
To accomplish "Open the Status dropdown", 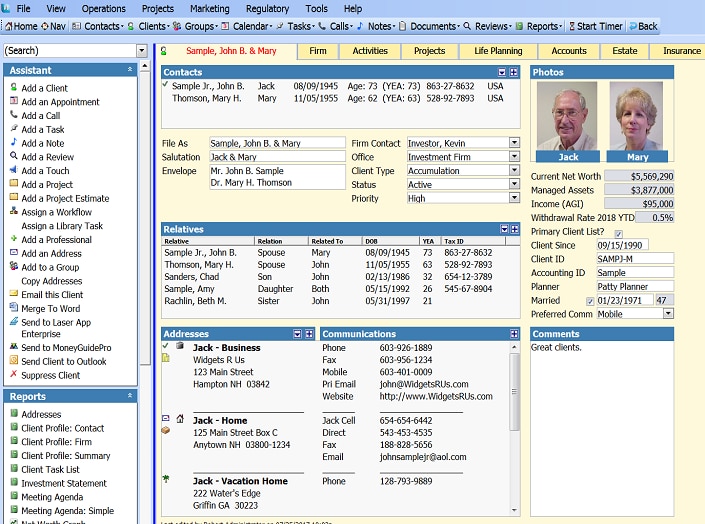I will pyautogui.click(x=514, y=184).
